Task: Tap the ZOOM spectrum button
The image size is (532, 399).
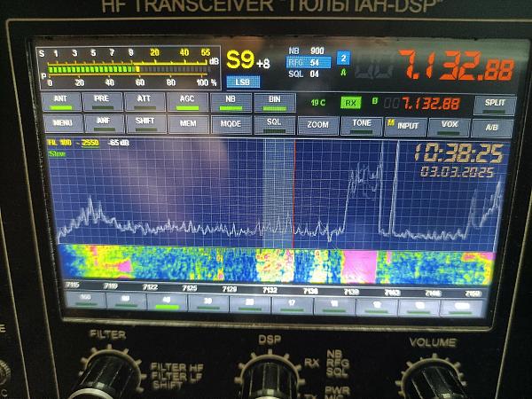Action: click(318, 126)
